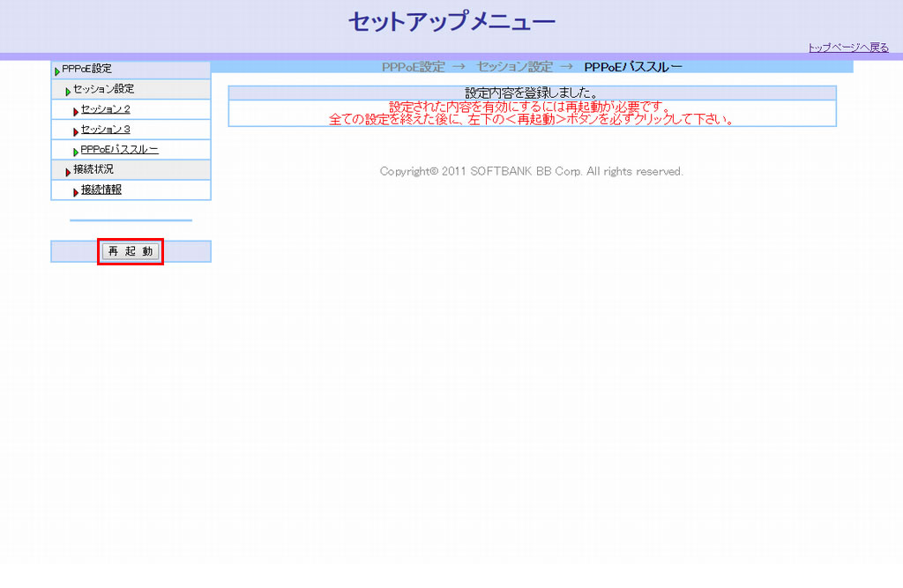The image size is (903, 588).
Task: Select the PPPoE設定 sidebar heading text
Action: [x=86, y=69]
